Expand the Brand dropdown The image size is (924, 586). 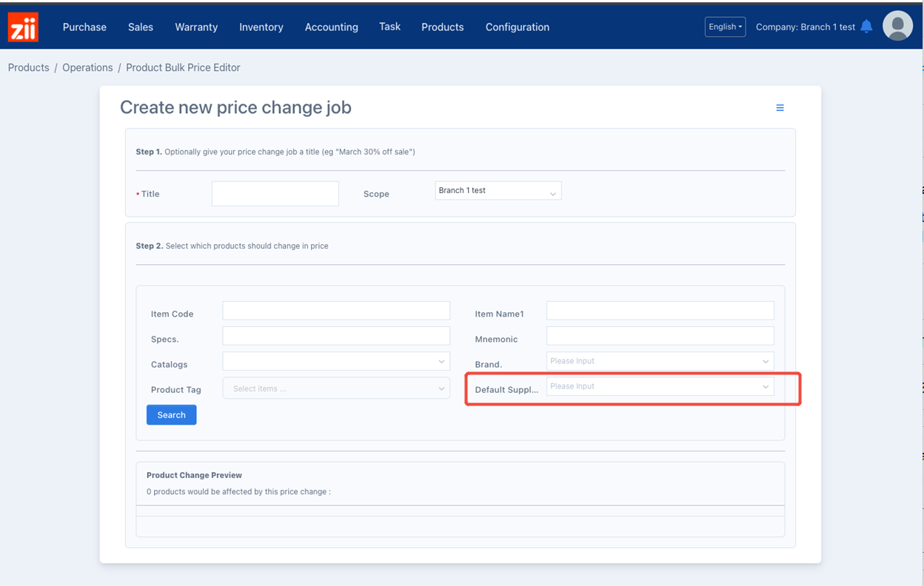click(660, 361)
